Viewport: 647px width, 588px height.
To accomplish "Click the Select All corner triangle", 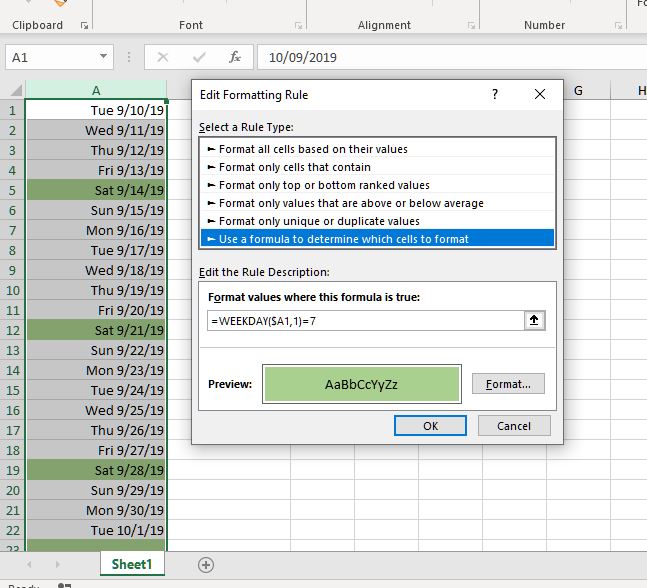I will (16, 90).
